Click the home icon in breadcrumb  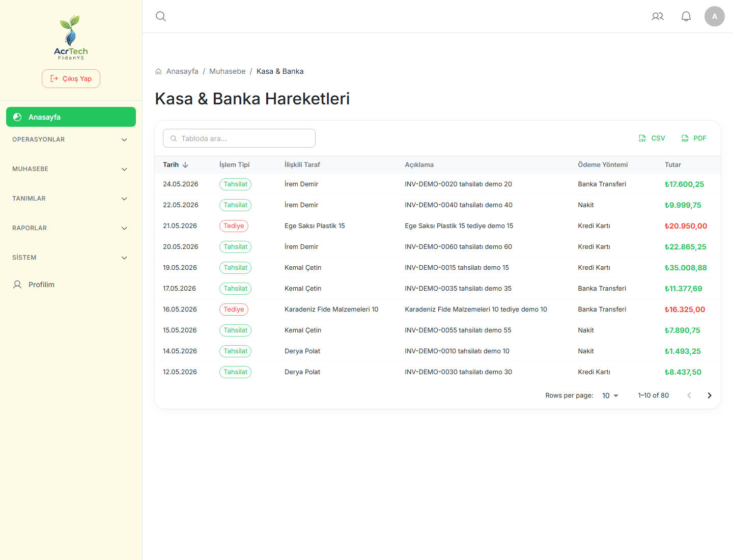coord(158,71)
